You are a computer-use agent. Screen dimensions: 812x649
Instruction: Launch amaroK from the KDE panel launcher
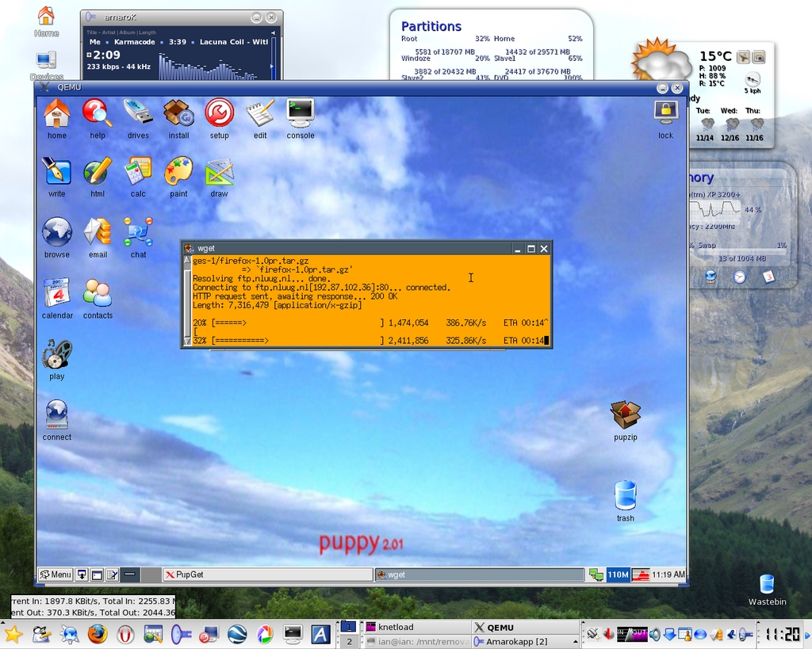[x=182, y=634]
